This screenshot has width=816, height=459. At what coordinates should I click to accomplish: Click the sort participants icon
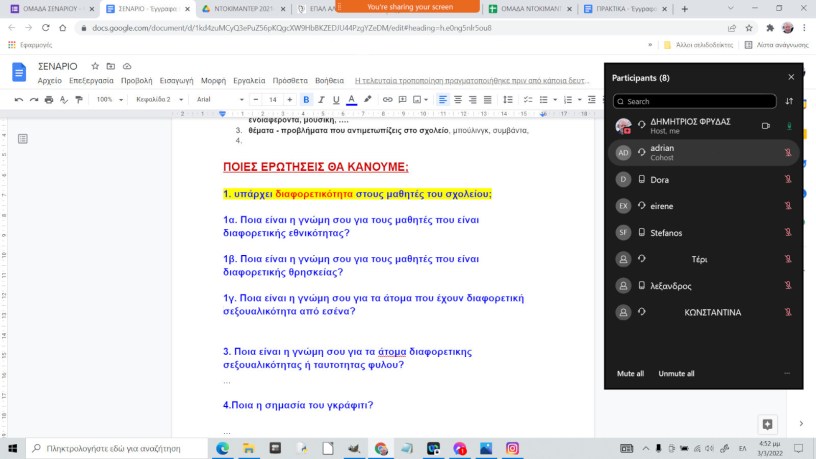tap(789, 101)
